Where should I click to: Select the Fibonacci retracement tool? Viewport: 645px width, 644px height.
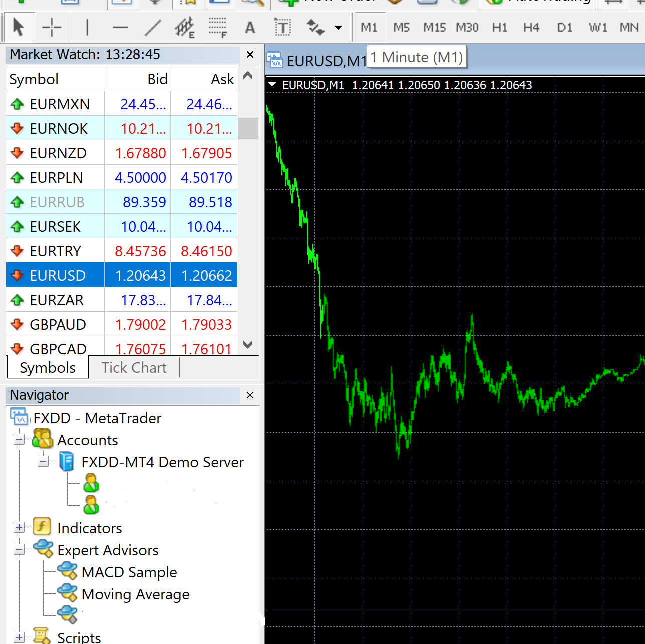click(x=218, y=27)
